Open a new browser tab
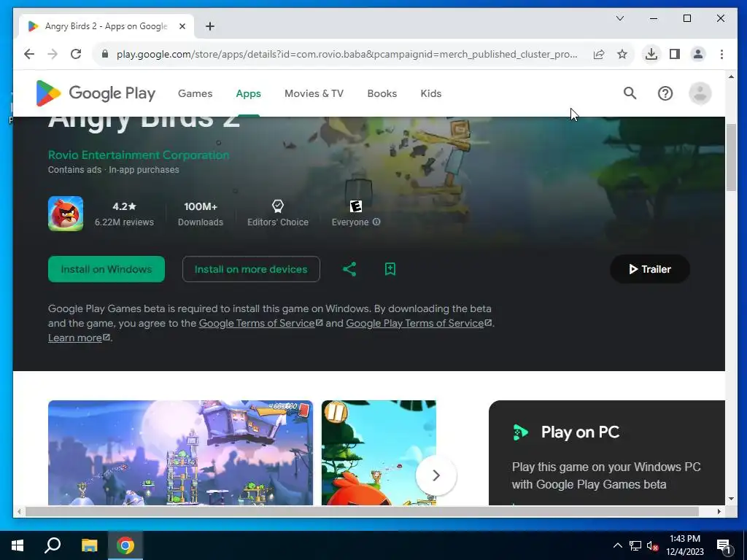The image size is (747, 560). click(x=210, y=26)
